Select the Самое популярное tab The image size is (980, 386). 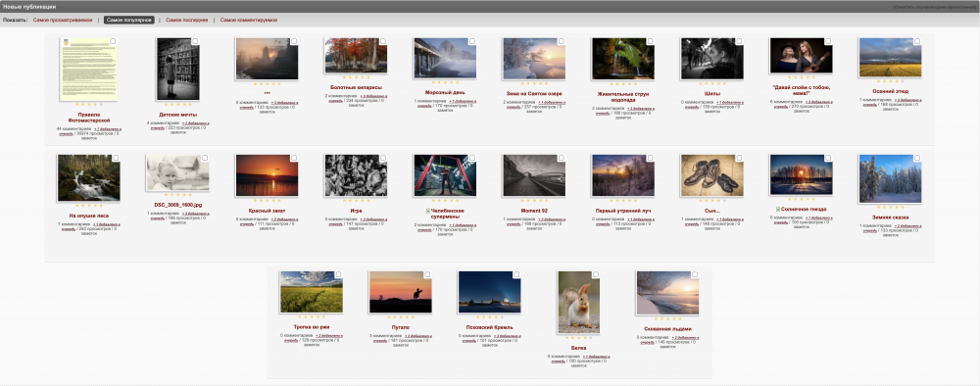coord(128,20)
